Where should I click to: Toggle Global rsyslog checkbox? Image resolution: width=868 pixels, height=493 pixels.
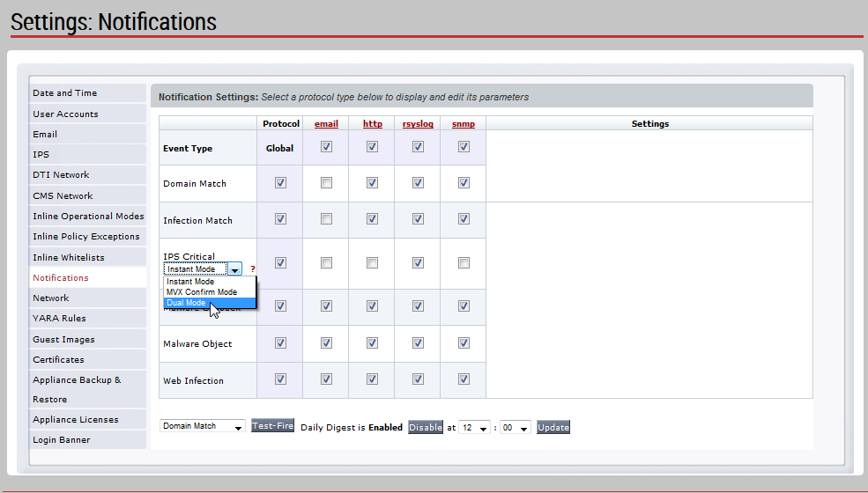(418, 147)
